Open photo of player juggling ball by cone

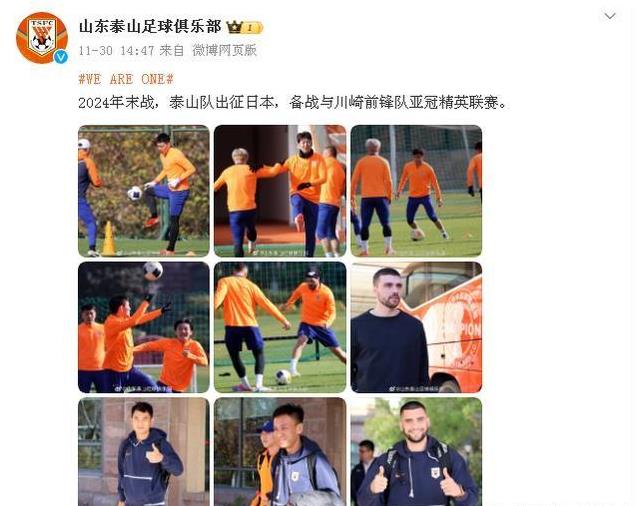144,191
